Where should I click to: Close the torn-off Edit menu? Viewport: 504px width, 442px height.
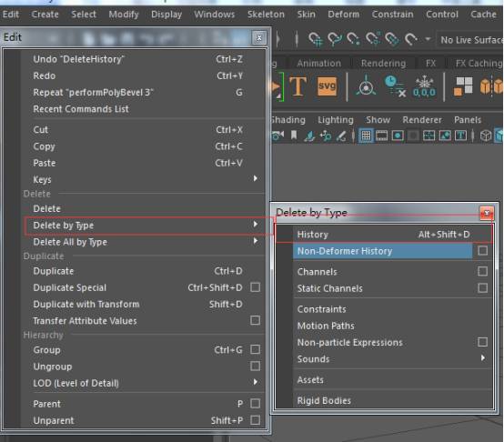click(x=259, y=38)
